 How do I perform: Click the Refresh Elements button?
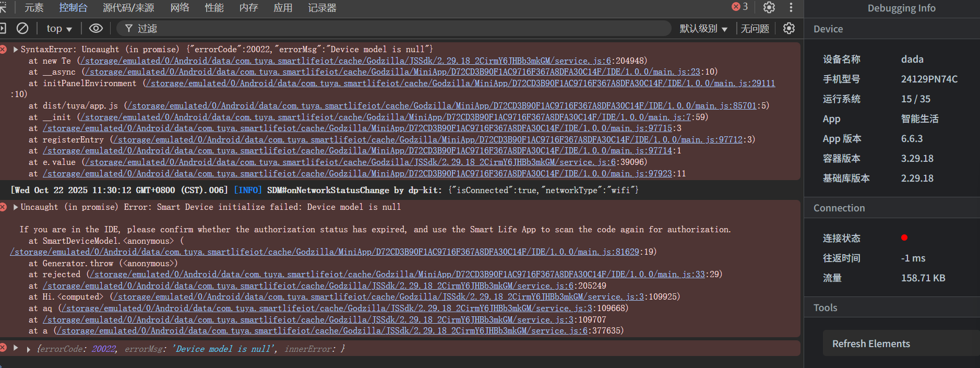pos(870,343)
